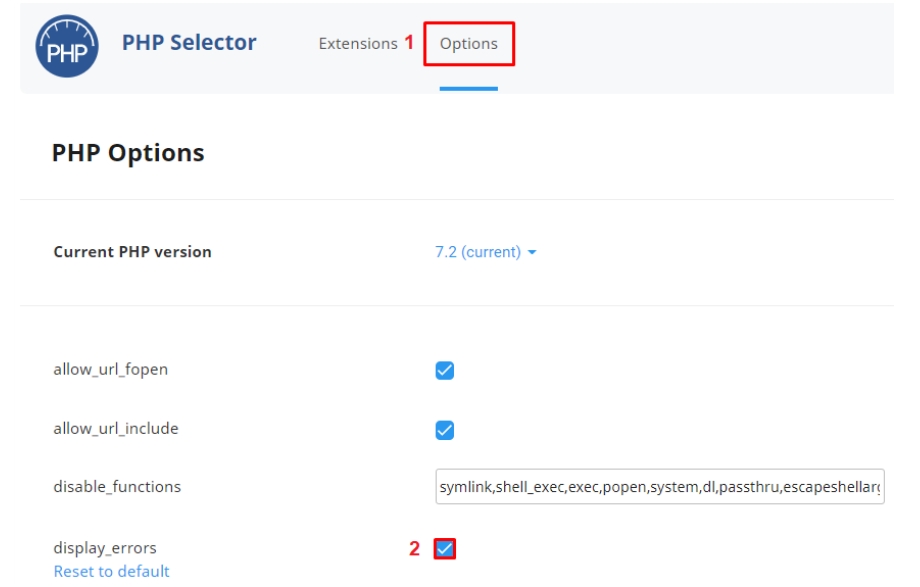Viewport: 920px width, 587px height.
Task: Click the caret arrow beside 7.2 (current)
Action: point(532,253)
